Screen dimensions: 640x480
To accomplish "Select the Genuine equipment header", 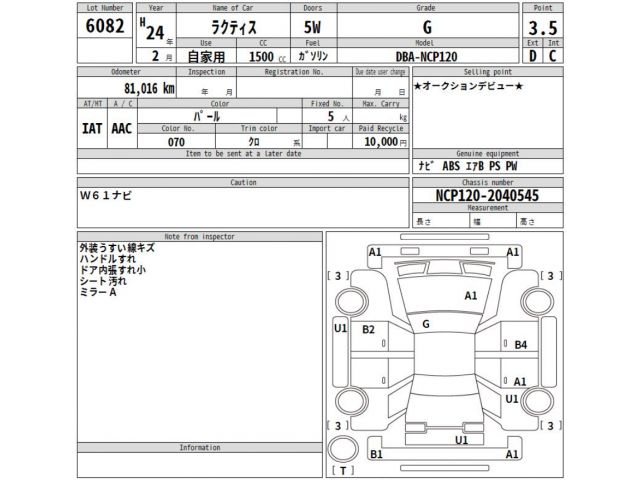I will [488, 154].
